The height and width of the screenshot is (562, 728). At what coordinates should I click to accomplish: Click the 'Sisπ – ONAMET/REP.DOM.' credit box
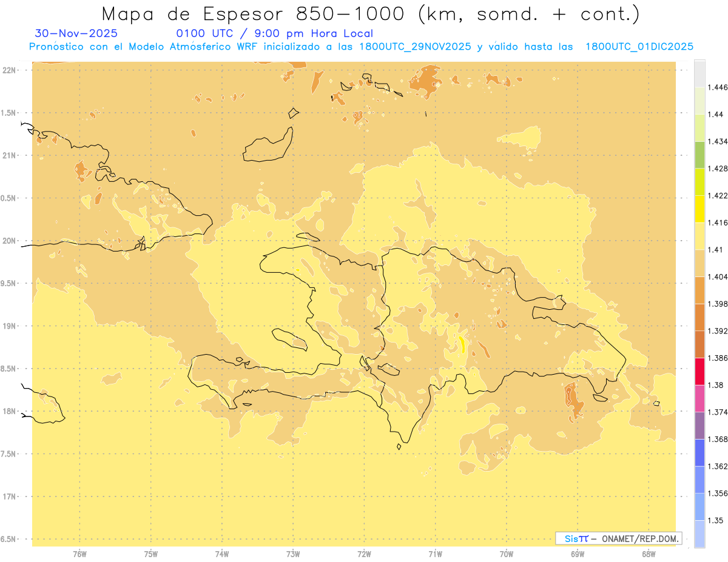618,538
